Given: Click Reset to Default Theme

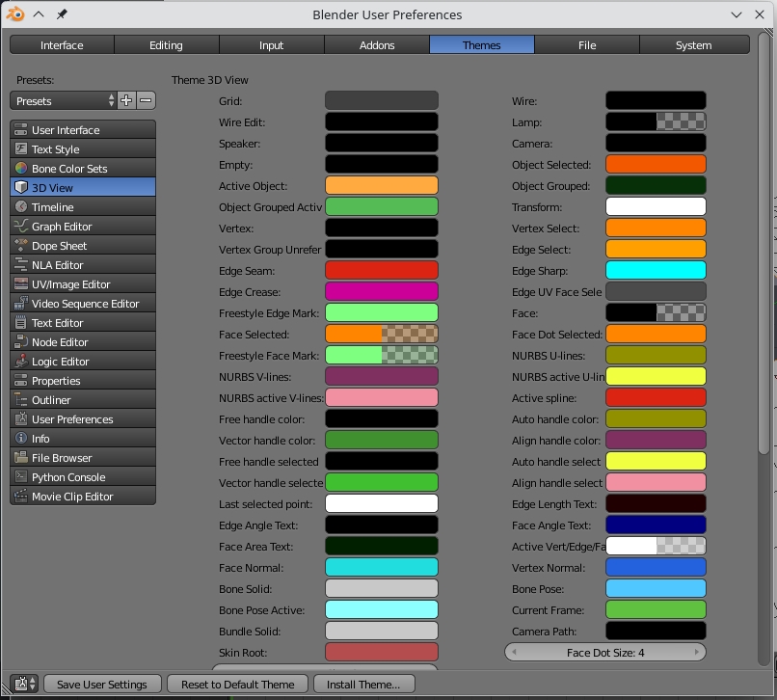Looking at the screenshot, I should tap(237, 684).
